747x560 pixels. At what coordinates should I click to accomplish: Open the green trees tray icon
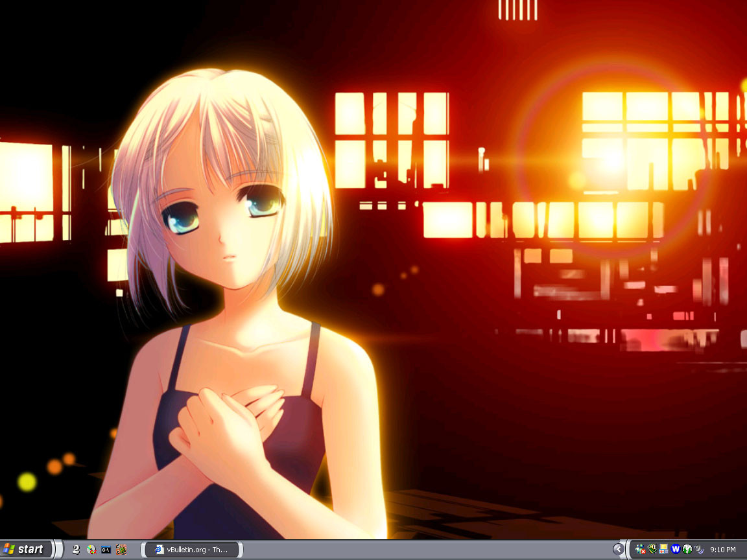[687, 550]
